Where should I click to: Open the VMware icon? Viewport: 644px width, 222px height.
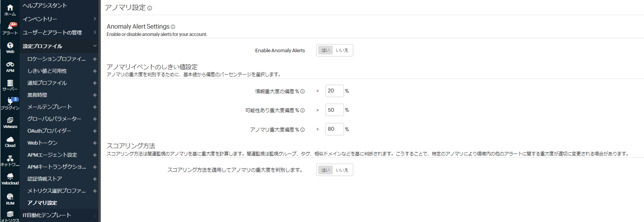coord(10,121)
